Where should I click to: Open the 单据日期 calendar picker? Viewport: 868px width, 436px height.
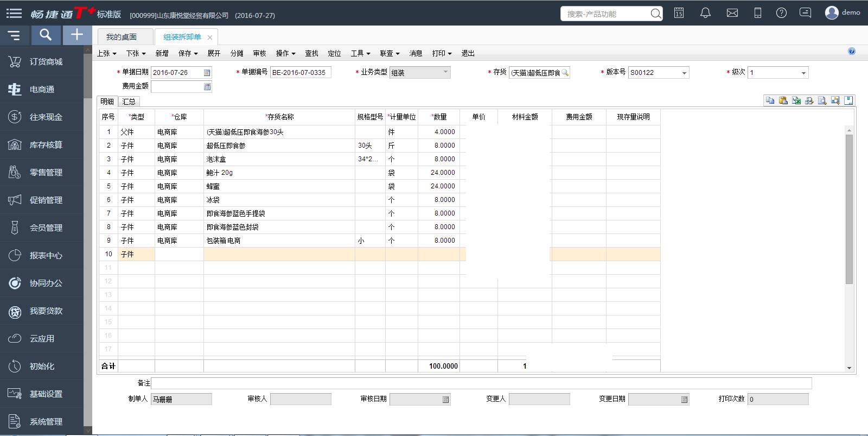coord(207,73)
